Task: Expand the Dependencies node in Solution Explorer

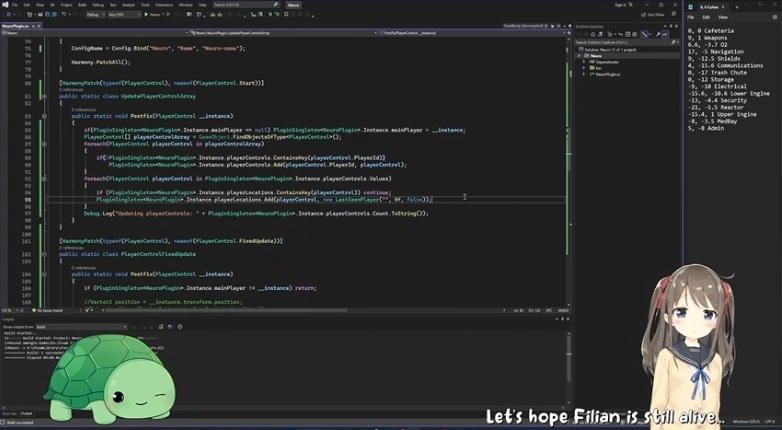Action: point(584,62)
